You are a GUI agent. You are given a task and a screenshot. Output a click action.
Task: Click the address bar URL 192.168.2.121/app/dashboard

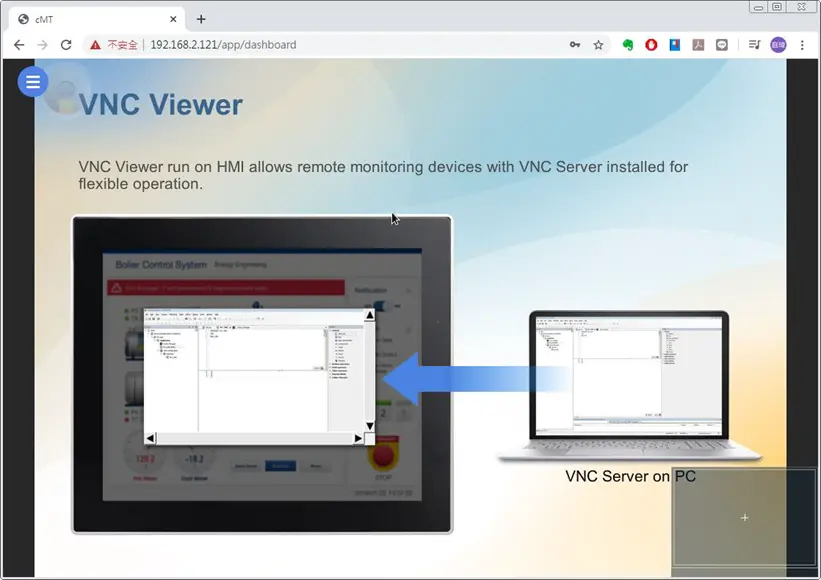(x=223, y=45)
